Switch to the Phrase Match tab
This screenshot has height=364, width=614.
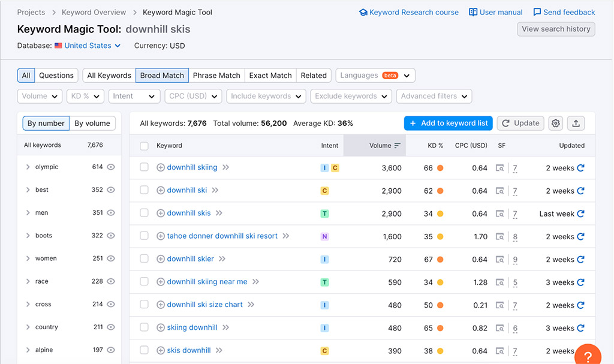(216, 76)
